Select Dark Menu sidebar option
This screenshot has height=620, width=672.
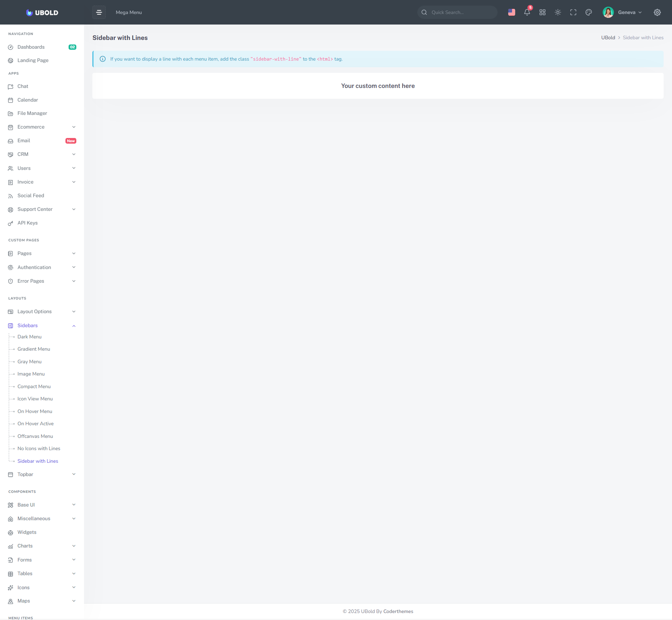[29, 337]
